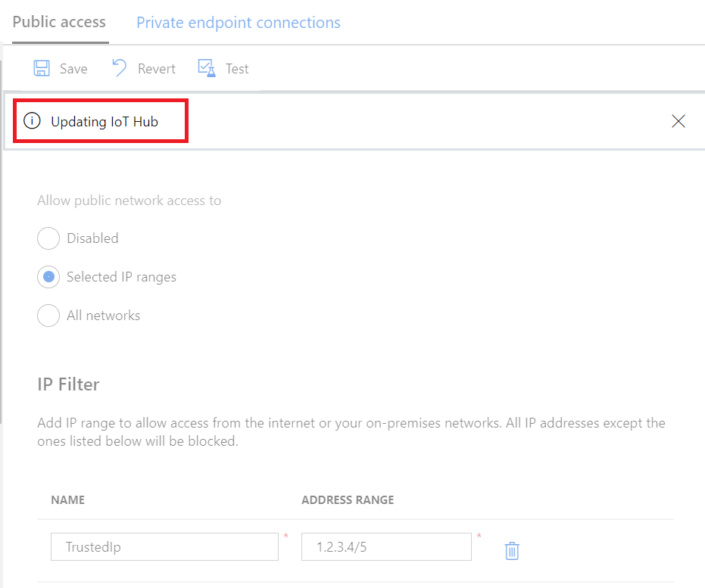Screen dimensions: 705x588
Task: Click the Test flask icon
Action: point(206,68)
